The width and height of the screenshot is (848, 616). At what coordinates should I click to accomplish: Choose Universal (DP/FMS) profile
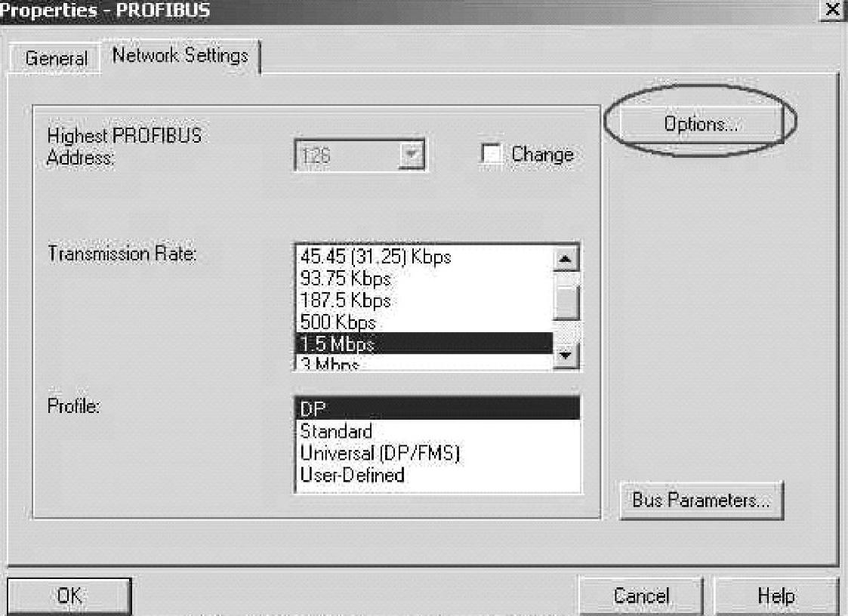click(437, 453)
